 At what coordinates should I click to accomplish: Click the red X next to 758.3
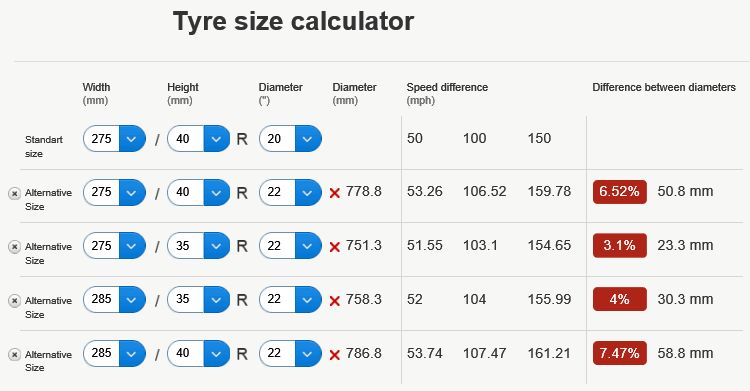tap(335, 301)
